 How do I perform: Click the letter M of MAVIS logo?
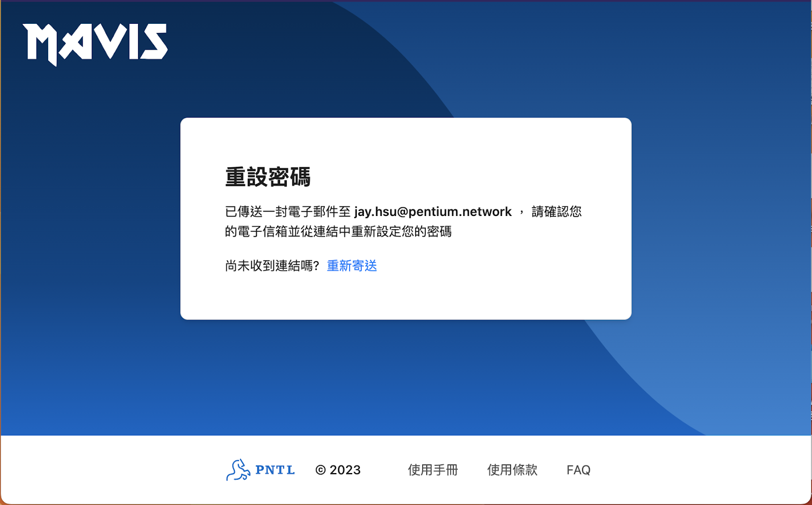(41, 44)
